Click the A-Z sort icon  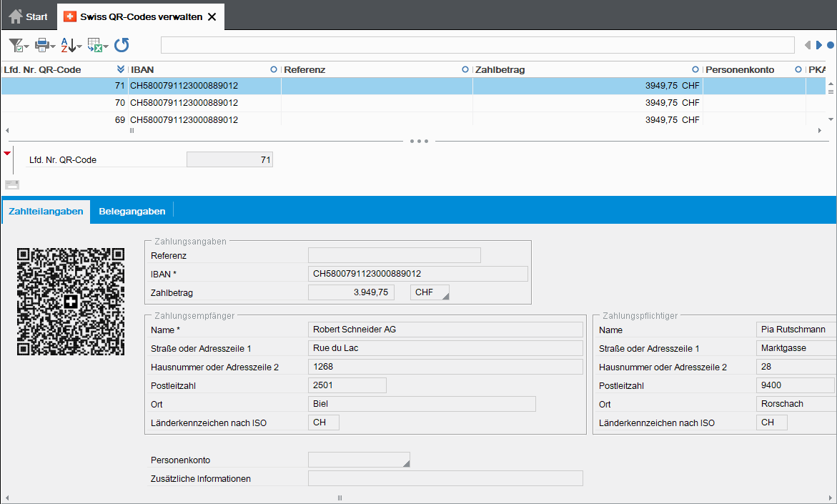[69, 46]
